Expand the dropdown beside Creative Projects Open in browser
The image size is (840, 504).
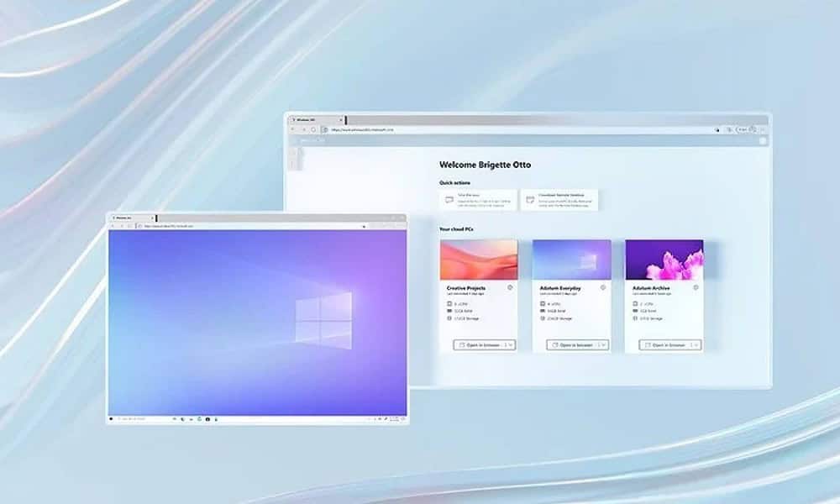(510, 344)
